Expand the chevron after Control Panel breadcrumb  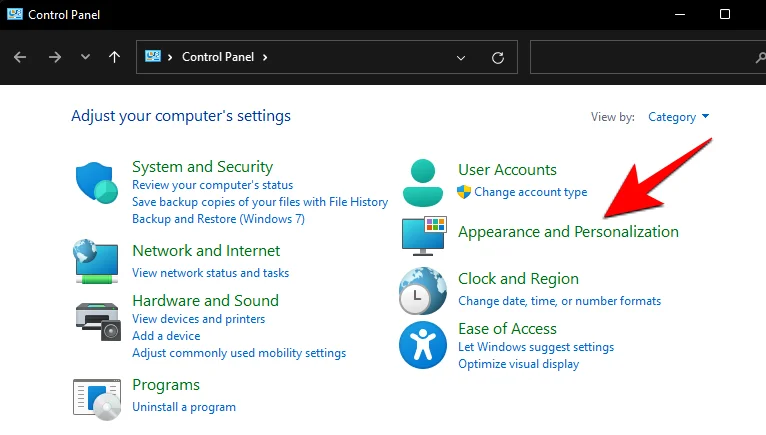click(265, 57)
